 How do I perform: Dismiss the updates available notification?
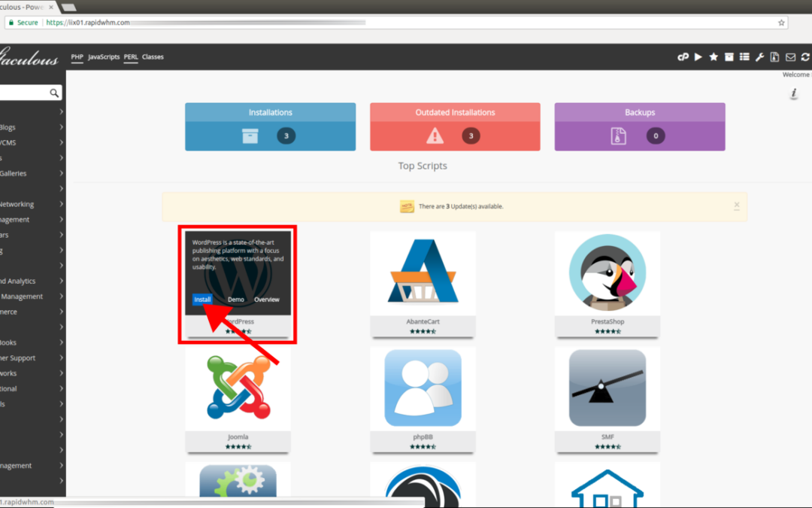click(x=737, y=205)
